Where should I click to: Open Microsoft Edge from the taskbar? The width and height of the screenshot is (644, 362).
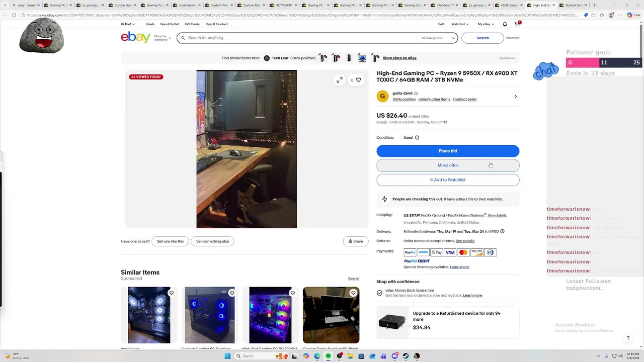(x=317, y=356)
